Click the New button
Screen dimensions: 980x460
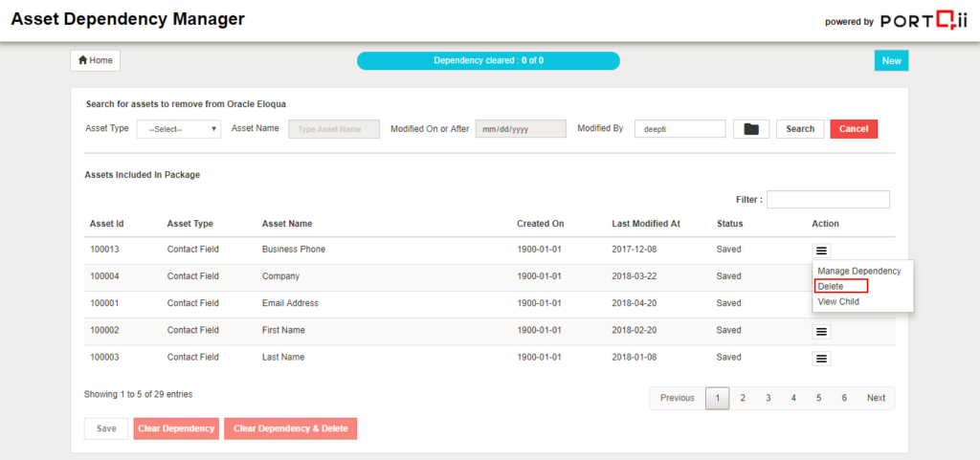pos(891,60)
